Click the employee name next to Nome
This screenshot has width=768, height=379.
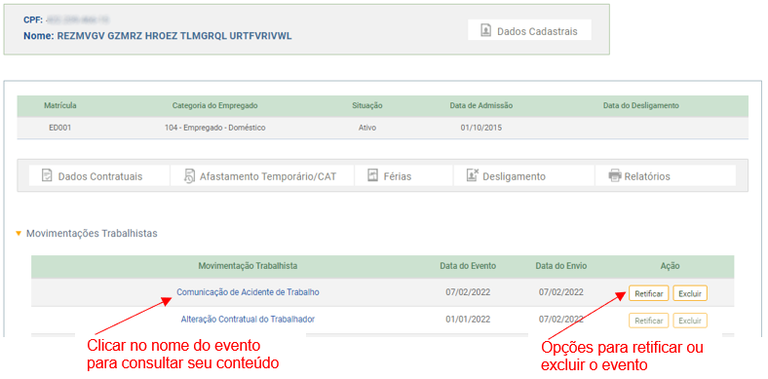point(174,36)
